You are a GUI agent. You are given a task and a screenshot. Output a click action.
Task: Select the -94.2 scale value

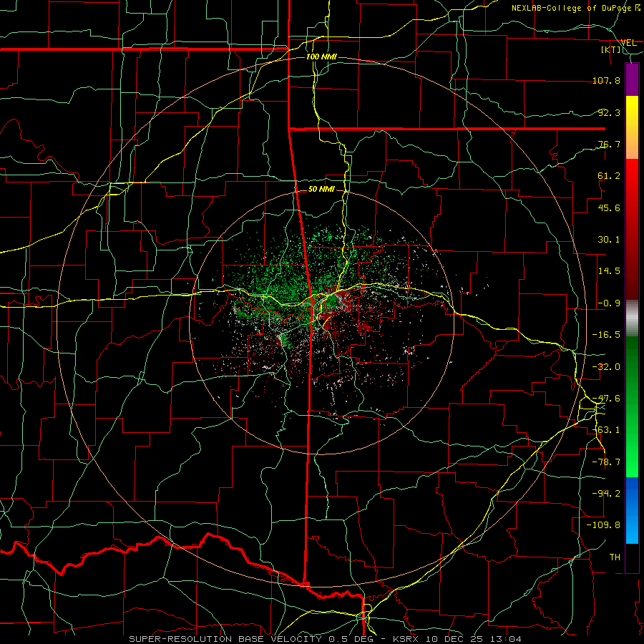coord(607,494)
